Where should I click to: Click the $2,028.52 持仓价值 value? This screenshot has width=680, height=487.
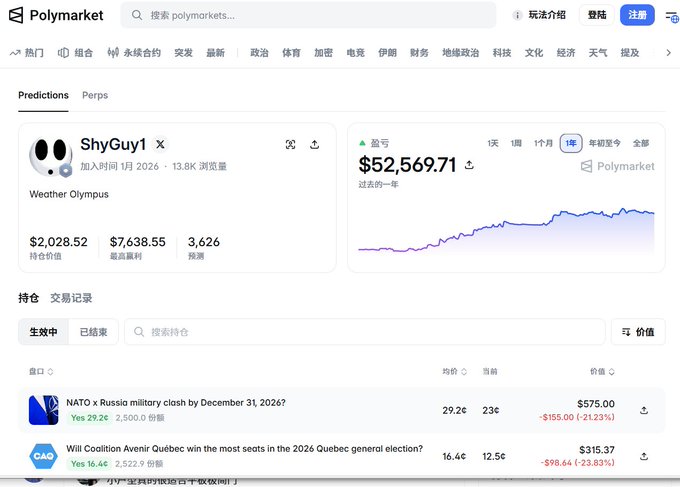coord(59,242)
